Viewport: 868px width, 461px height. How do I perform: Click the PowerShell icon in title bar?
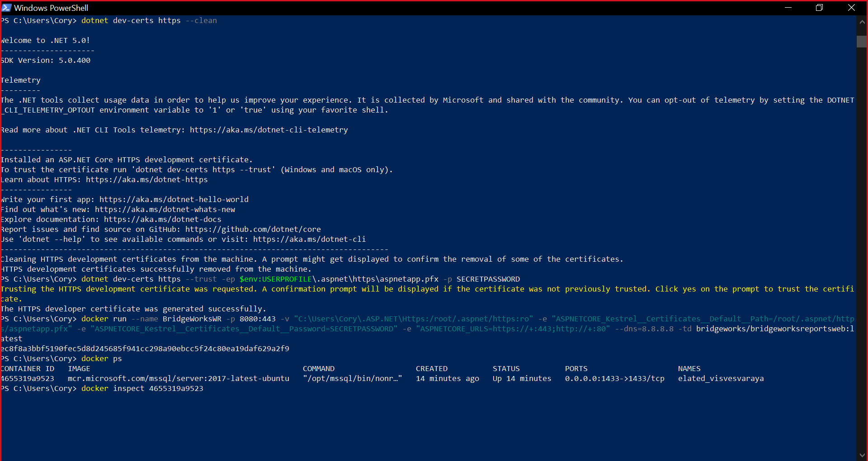(x=6, y=8)
